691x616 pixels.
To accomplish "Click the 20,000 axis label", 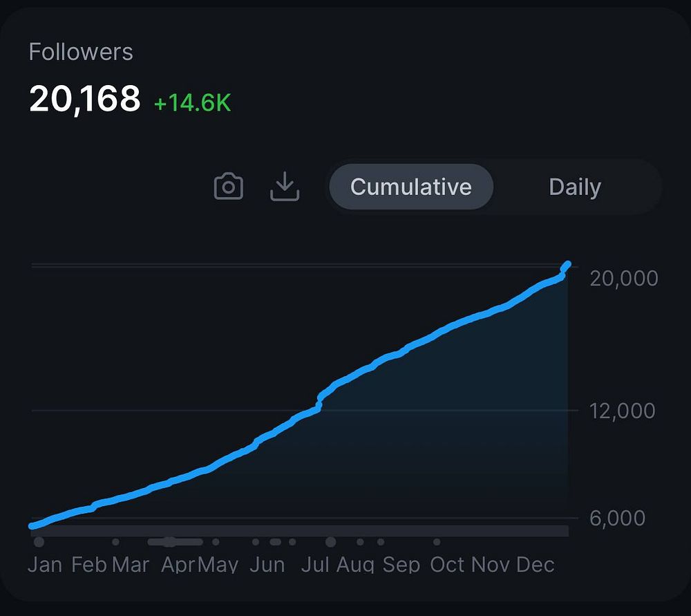I will coord(623,278).
